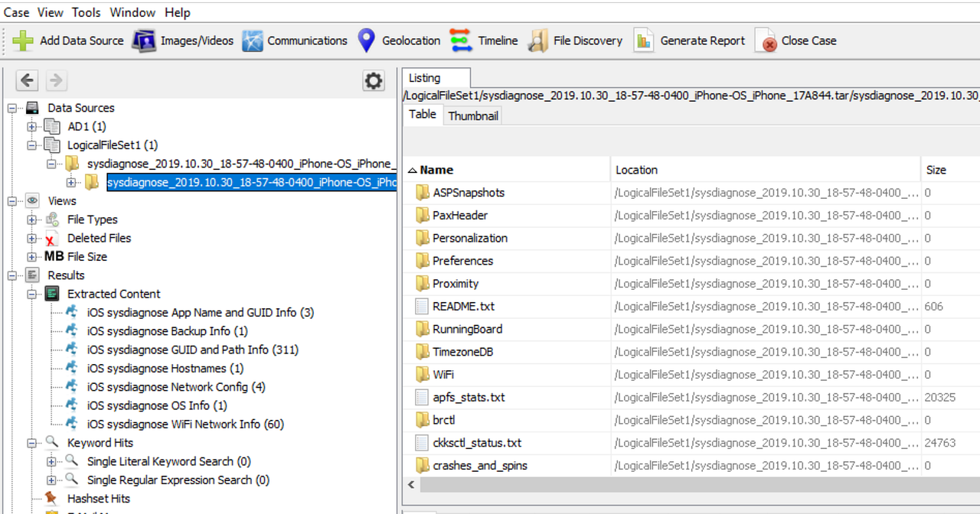Select iOS sysdiagnose Network Config (4)
Image resolution: width=980 pixels, height=514 pixels.
point(176,387)
